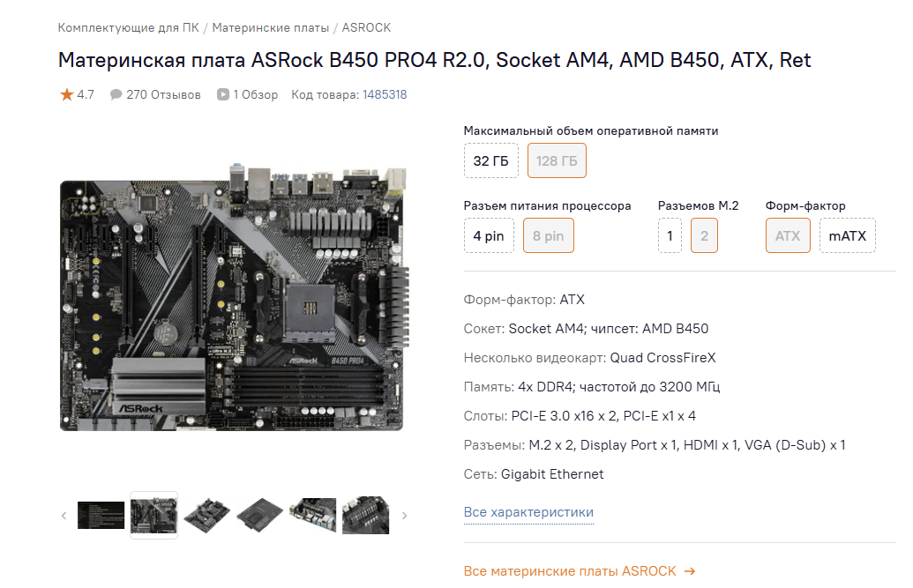Viewport: 913px width, 588px height.
Task: Show previous thumbnails with left arrow
Action: 64,516
